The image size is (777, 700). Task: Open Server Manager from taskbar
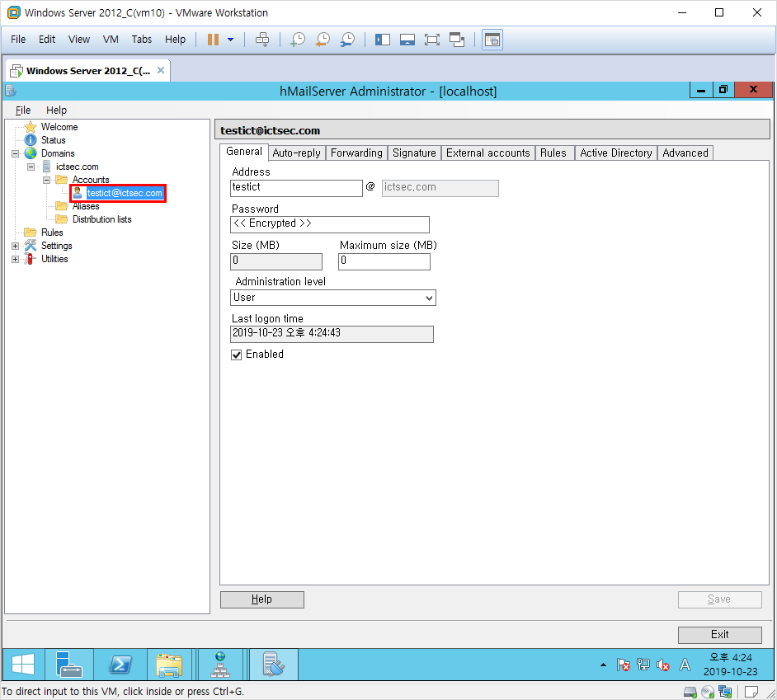(x=69, y=665)
